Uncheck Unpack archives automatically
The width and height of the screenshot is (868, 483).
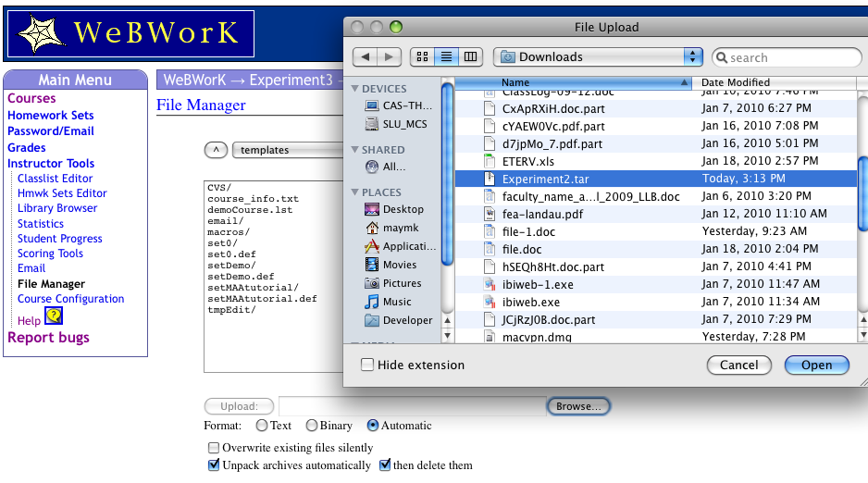214,464
